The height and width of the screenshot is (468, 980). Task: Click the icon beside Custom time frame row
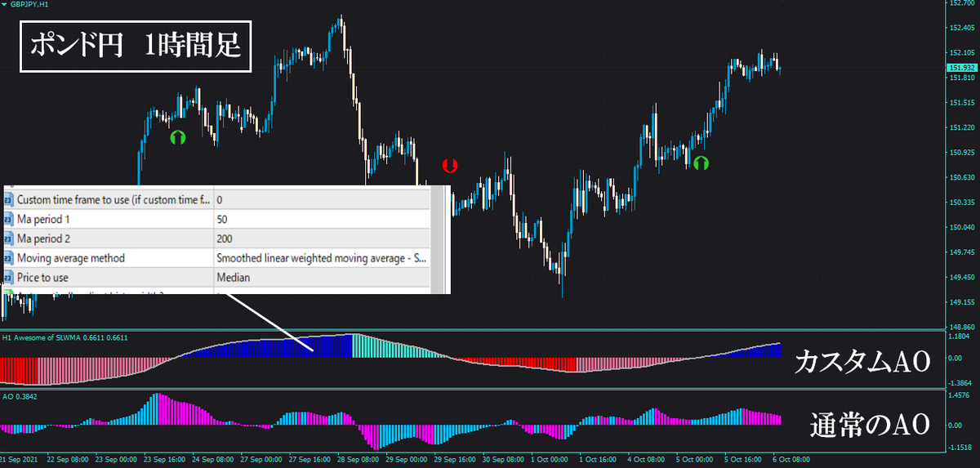coord(8,199)
